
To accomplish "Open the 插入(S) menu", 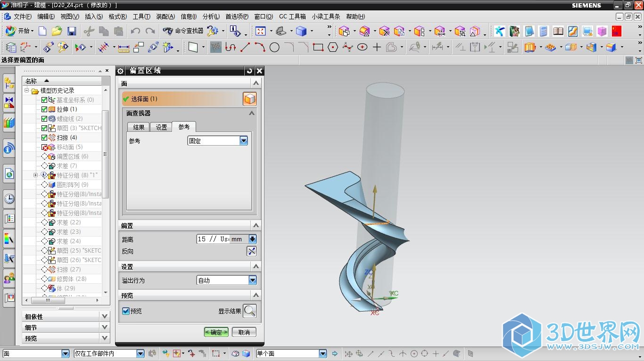I will click(94, 16).
